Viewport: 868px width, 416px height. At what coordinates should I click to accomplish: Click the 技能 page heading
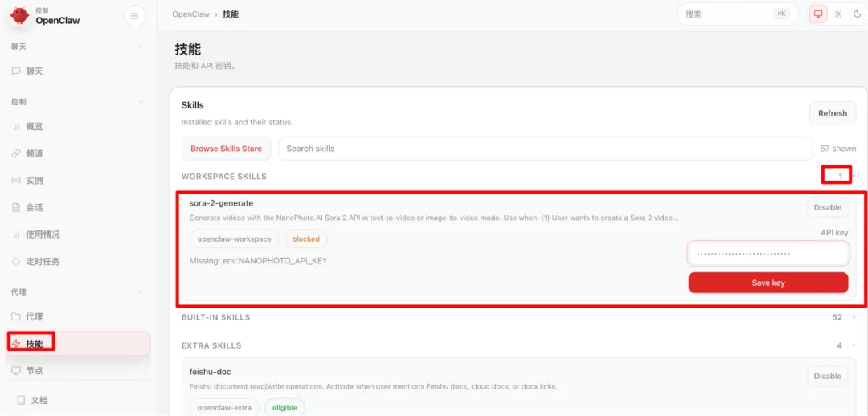pyautogui.click(x=187, y=49)
